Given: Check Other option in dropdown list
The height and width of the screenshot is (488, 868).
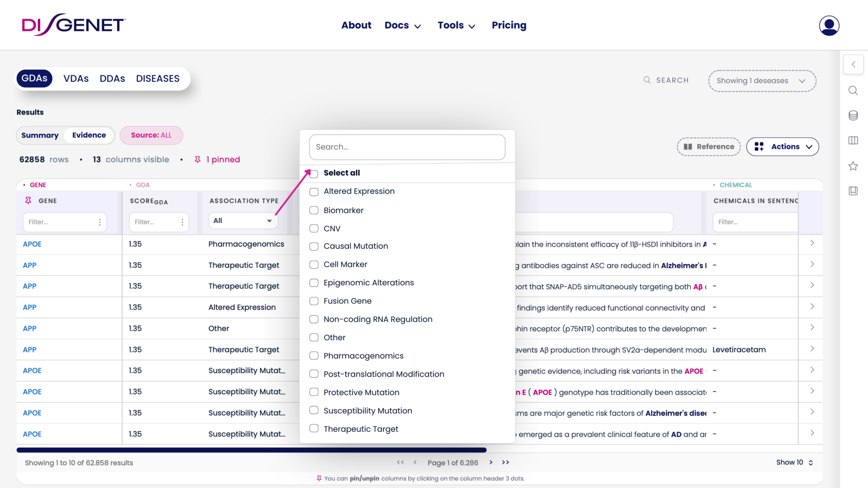Looking at the screenshot, I should pos(314,337).
